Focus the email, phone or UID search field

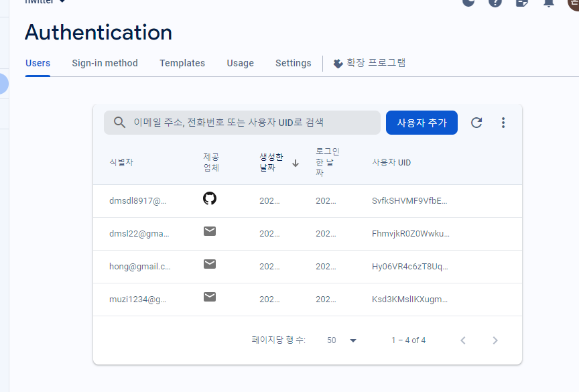tap(242, 123)
